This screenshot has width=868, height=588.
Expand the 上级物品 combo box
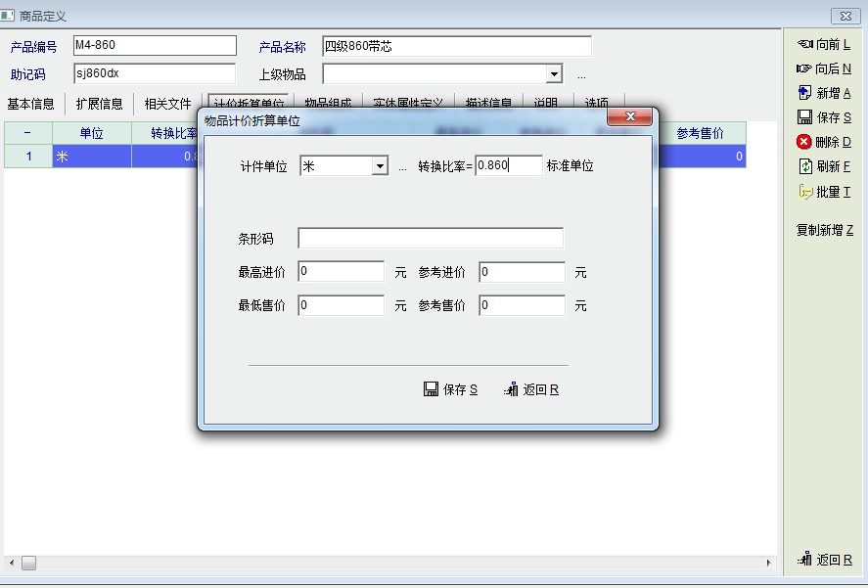(554, 74)
